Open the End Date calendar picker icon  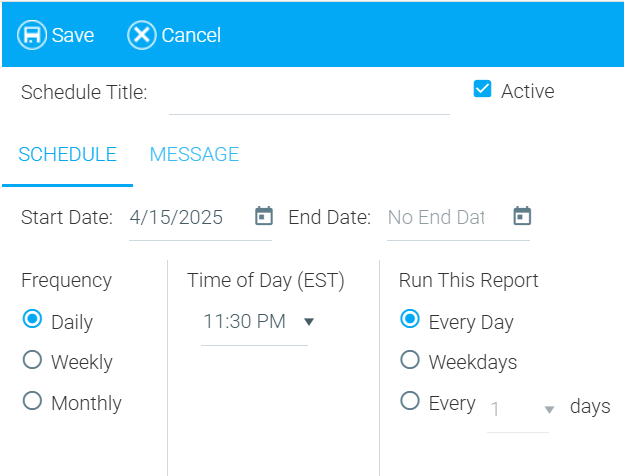[522, 216]
